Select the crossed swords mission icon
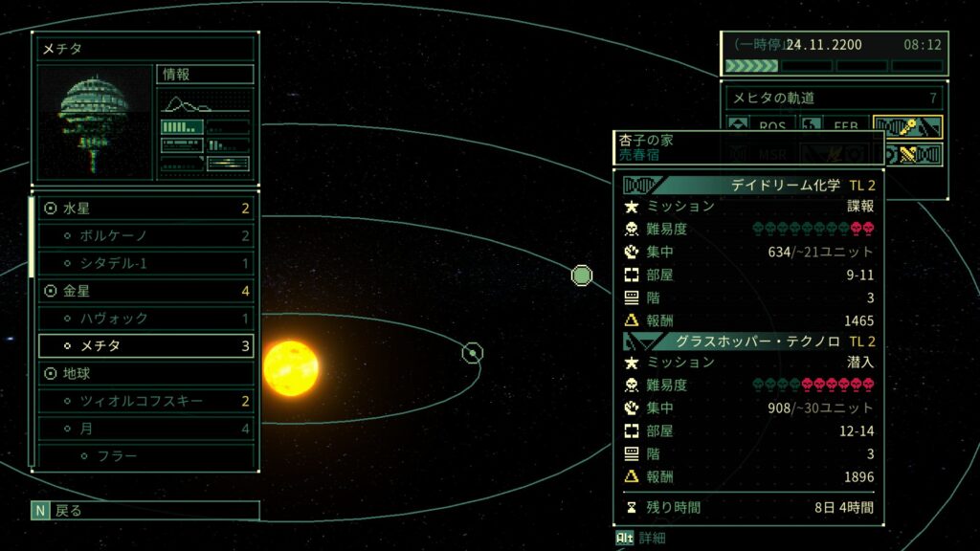Viewport: 980px width, 551px height. point(914,154)
